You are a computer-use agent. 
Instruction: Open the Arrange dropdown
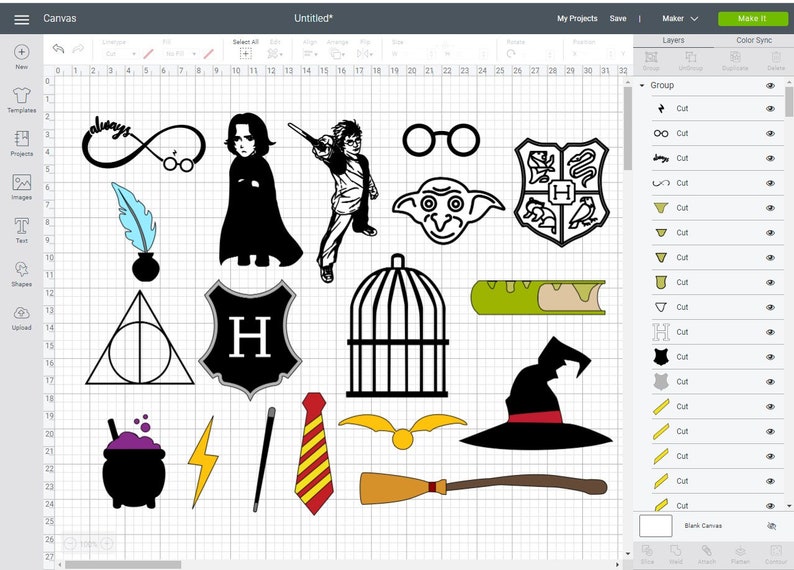[x=337, y=53]
